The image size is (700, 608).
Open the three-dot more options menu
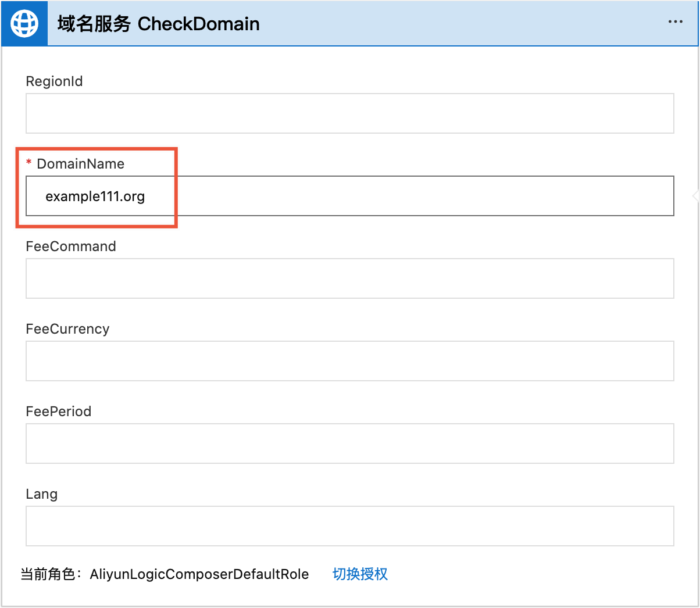point(676,22)
